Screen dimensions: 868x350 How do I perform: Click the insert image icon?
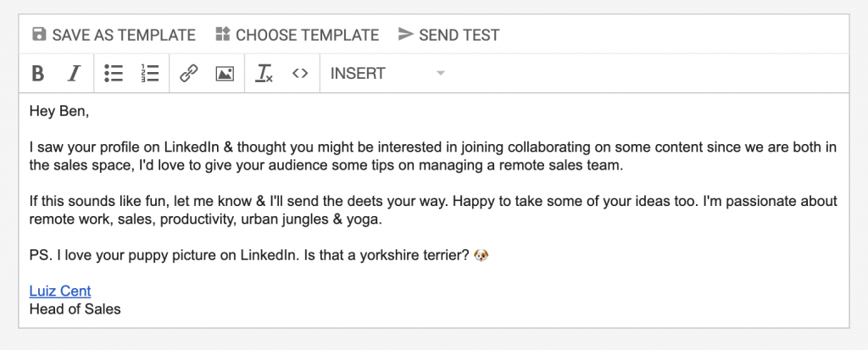coord(225,73)
